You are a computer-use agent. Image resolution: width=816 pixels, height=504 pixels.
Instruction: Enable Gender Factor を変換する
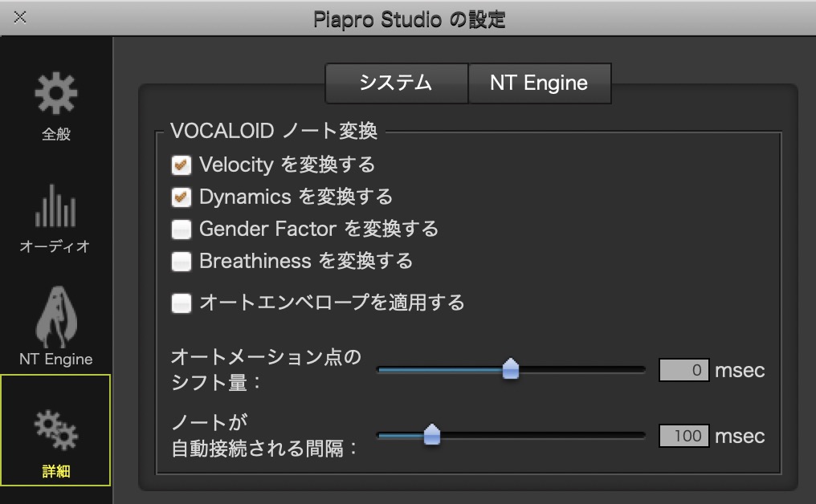182,229
